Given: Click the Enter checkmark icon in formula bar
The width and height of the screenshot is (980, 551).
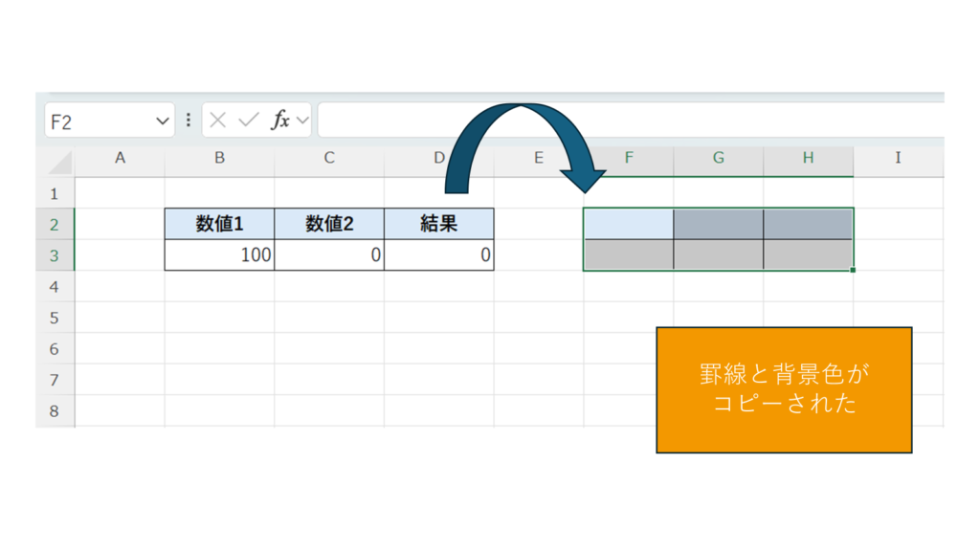Looking at the screenshot, I should point(249,121).
